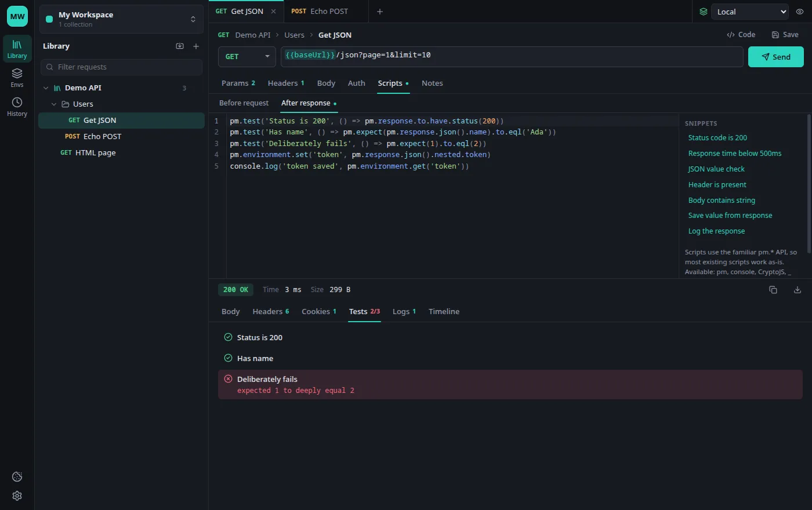Viewport: 812px width, 510px height.
Task: Open the Notes tab
Action: (432, 83)
